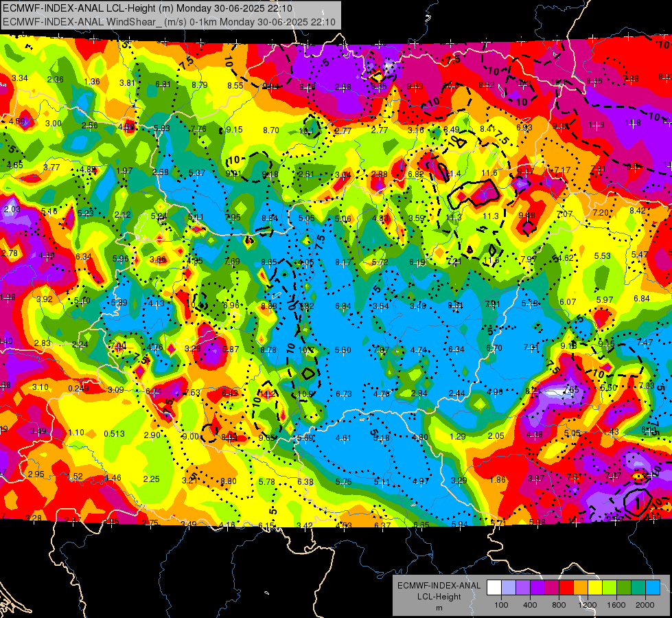
Task: Click the magenta legend color swatch
Action: click(x=552, y=588)
